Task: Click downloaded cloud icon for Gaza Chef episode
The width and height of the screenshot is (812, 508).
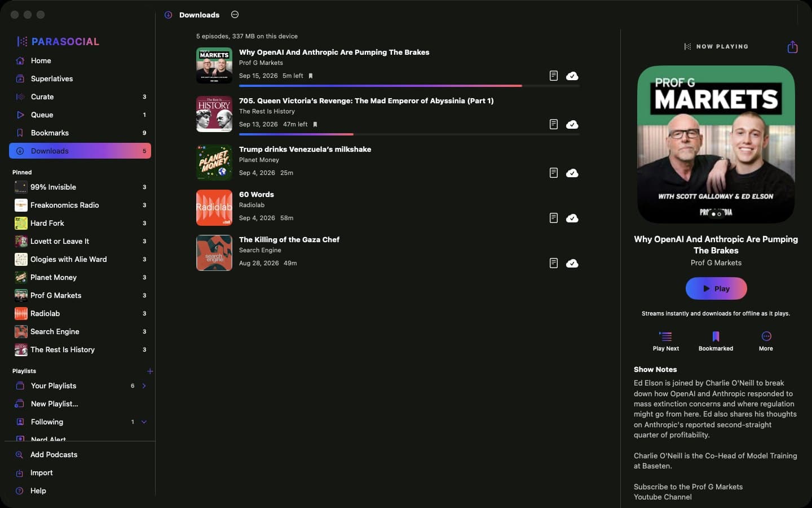Action: click(572, 263)
